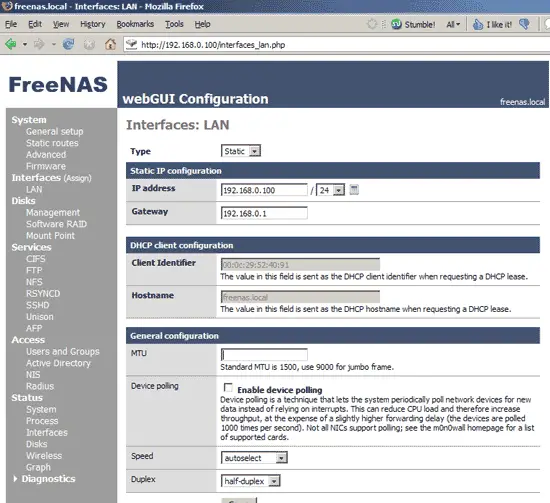550x503 pixels.
Task: Open the Help menu
Action: [202, 24]
